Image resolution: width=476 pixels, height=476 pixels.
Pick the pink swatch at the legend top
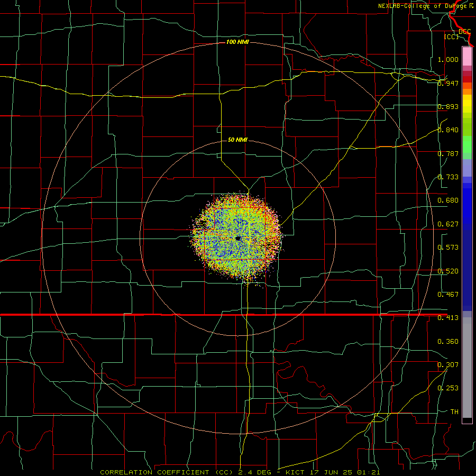coord(467,56)
